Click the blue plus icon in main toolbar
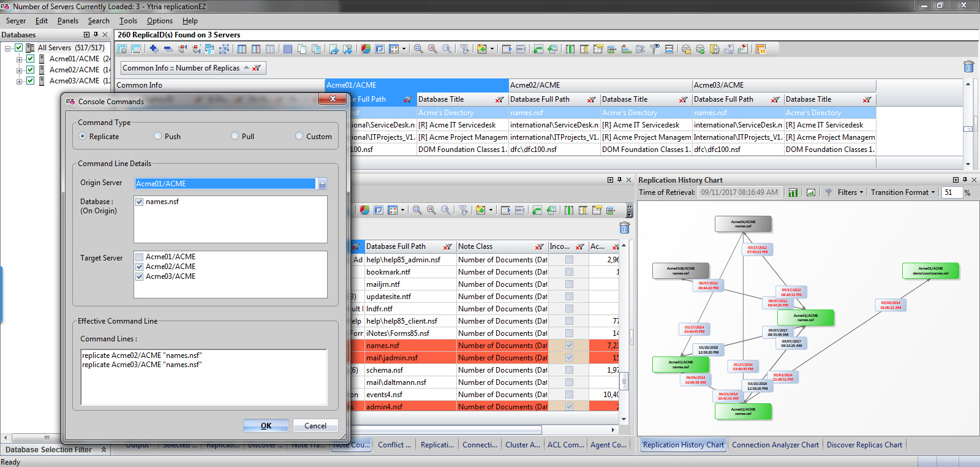The image size is (980, 467). coord(153,49)
